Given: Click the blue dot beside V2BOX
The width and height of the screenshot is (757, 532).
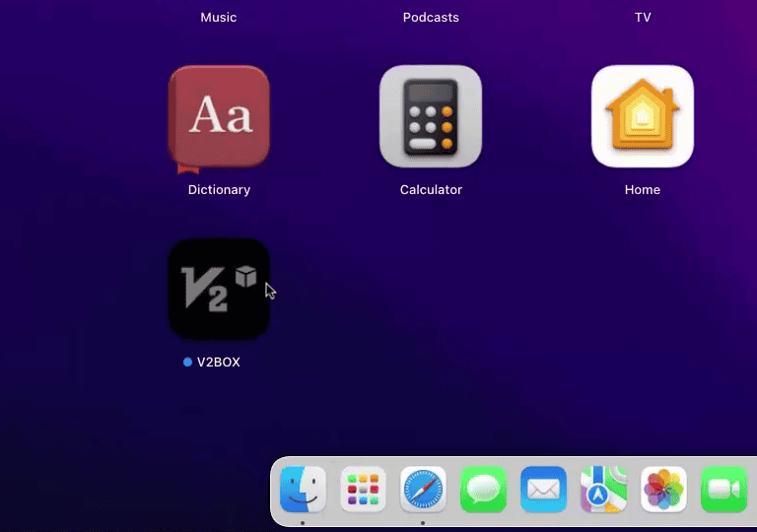Looking at the screenshot, I should click(x=187, y=362).
